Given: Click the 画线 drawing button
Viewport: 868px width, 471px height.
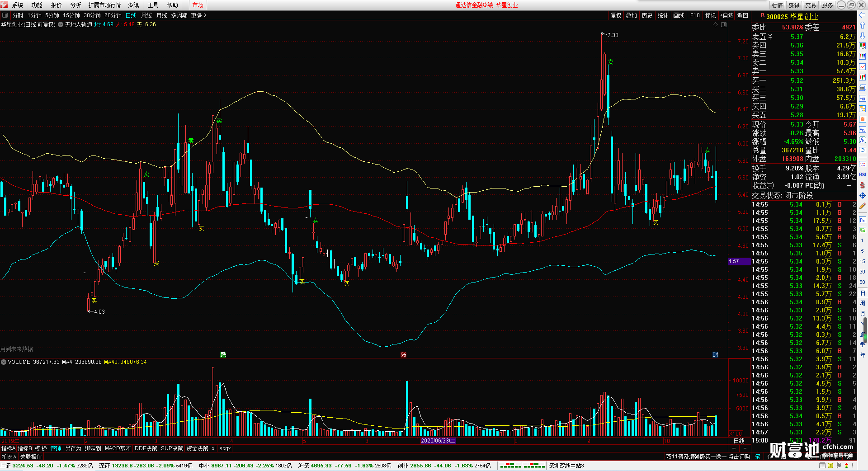Looking at the screenshot, I should (679, 15).
